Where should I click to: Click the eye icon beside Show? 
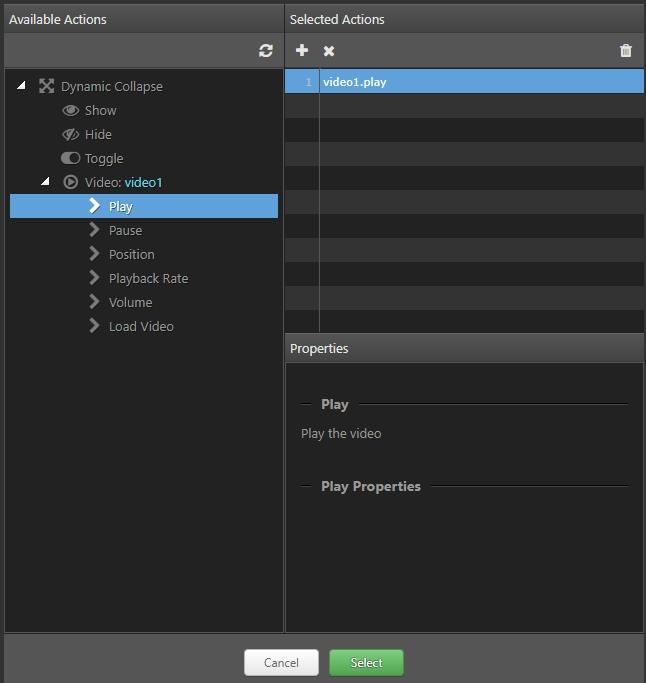(x=71, y=110)
